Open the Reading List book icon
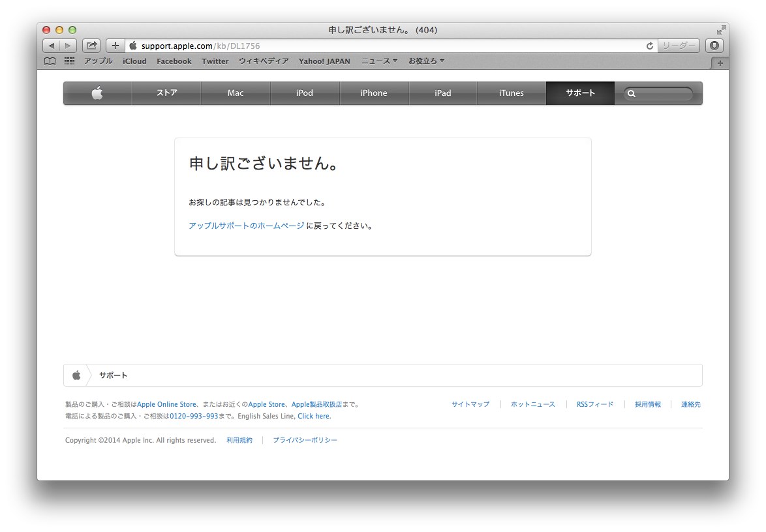The image size is (766, 532). pos(50,61)
